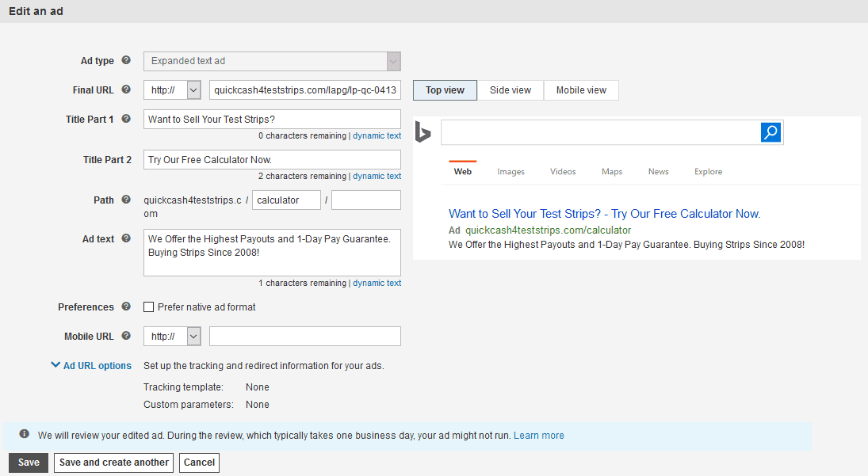This screenshot has height=476, width=868.
Task: Cancel editing the ad
Action: [199, 463]
